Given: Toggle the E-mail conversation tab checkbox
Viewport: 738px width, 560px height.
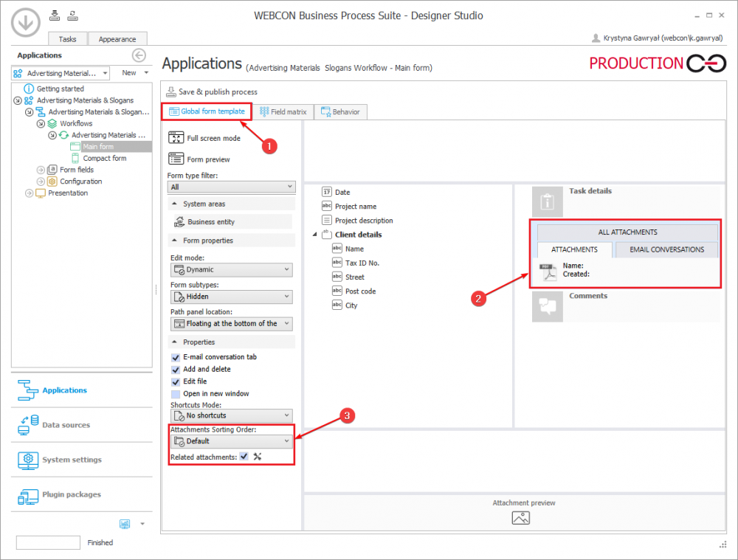Looking at the screenshot, I should click(176, 357).
